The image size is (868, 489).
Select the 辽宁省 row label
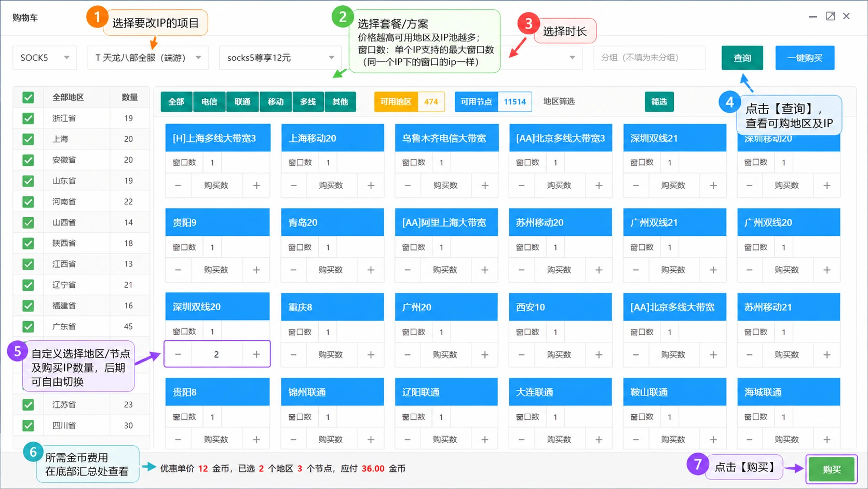[x=64, y=285]
